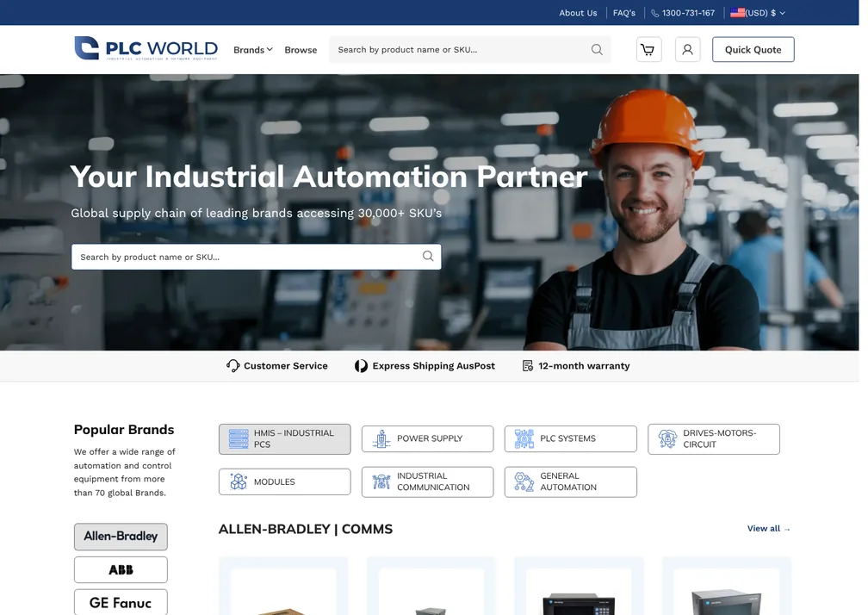Click View all for Allen-Bradley Comms
The image size is (868, 615).
768,529
